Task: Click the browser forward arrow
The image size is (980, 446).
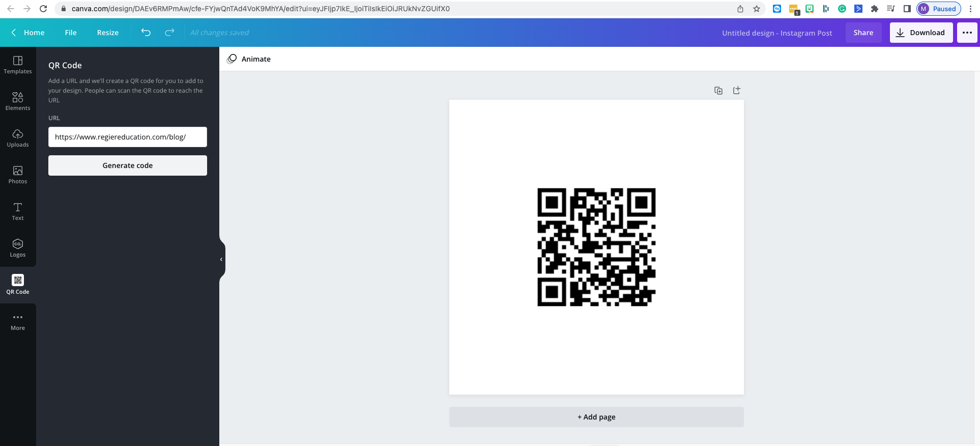Action: pos(27,9)
